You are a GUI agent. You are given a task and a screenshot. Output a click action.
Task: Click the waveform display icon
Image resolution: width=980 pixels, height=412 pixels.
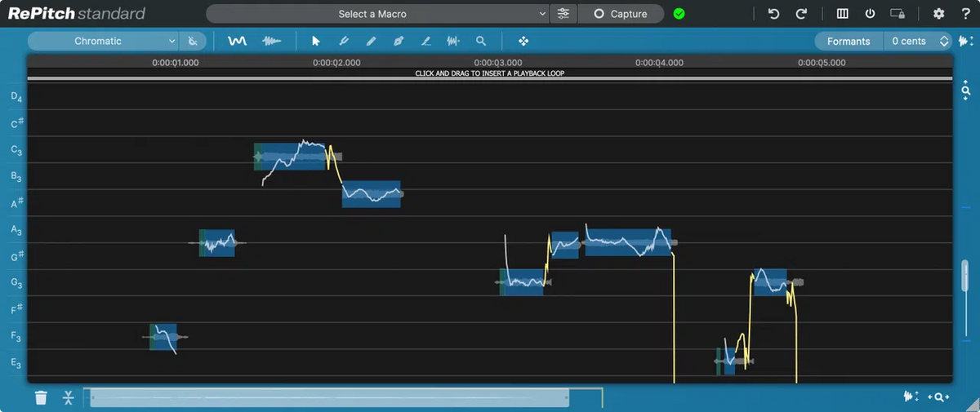271,41
